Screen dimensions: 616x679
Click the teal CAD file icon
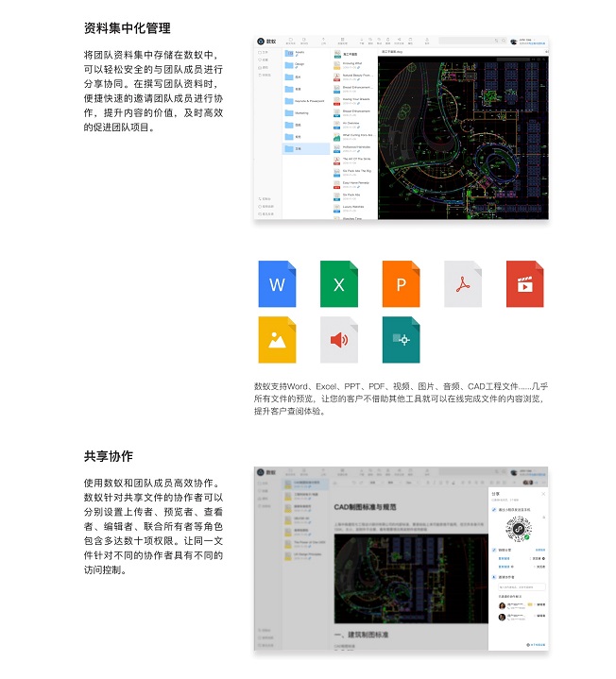(401, 339)
